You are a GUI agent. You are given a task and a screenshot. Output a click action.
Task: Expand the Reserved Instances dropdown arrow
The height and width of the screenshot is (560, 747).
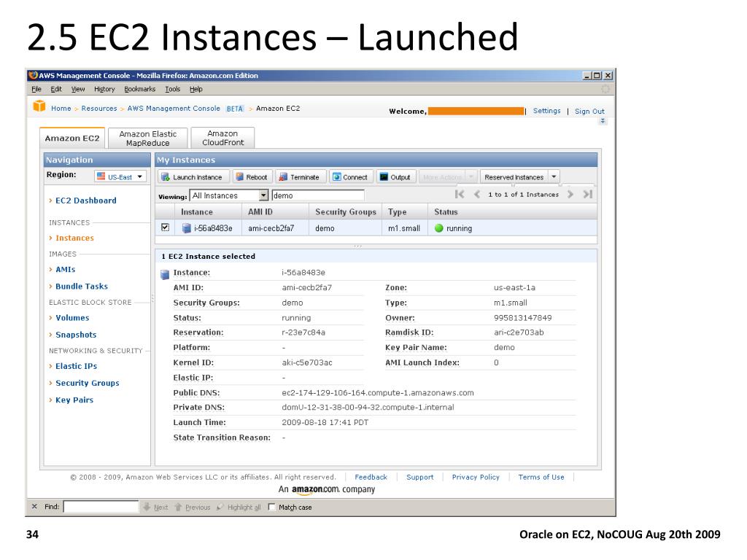click(554, 176)
